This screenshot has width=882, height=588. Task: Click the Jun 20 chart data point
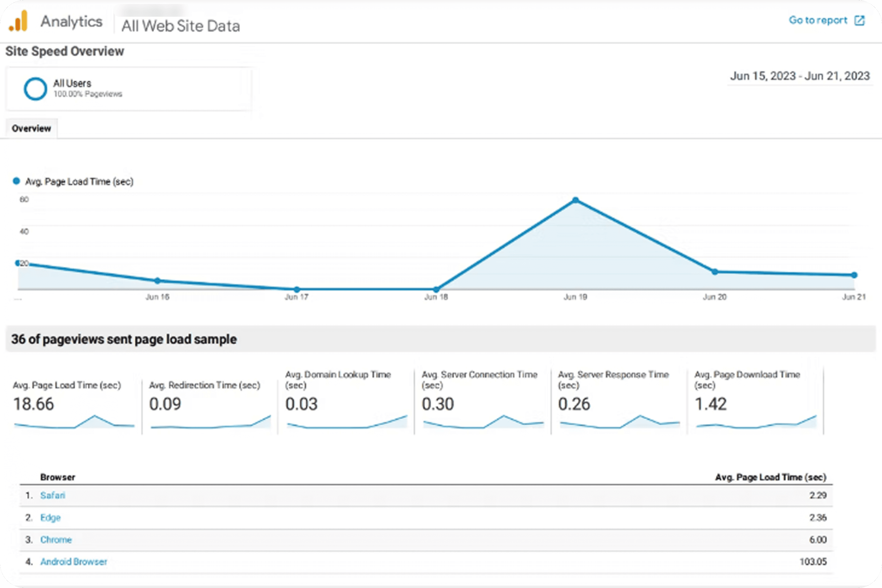[x=715, y=272]
